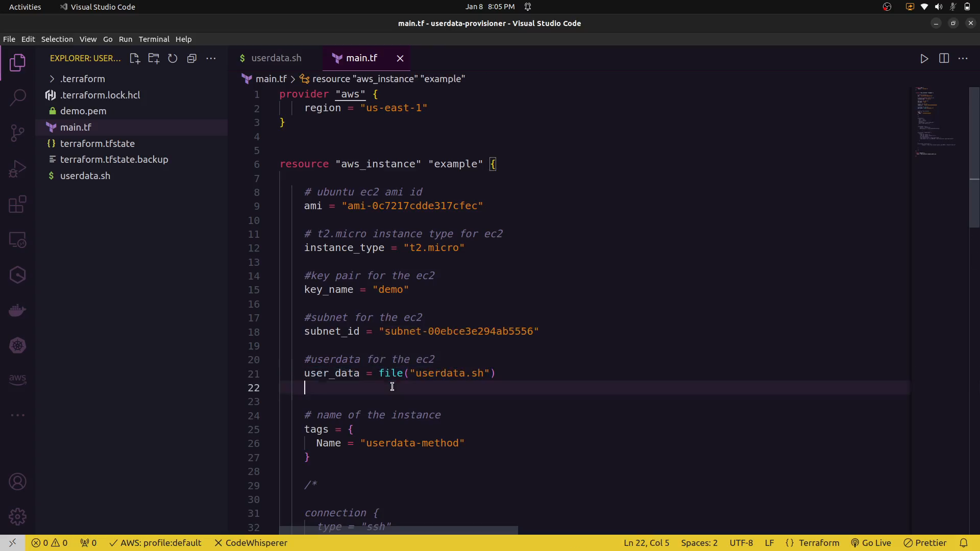This screenshot has height=551, width=980.
Task: Open Source Control view
Action: 18,133
